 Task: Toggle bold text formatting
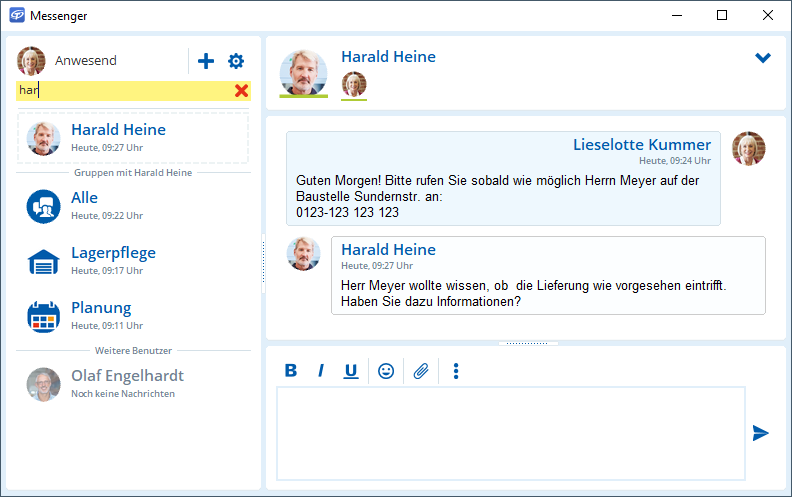(x=291, y=371)
